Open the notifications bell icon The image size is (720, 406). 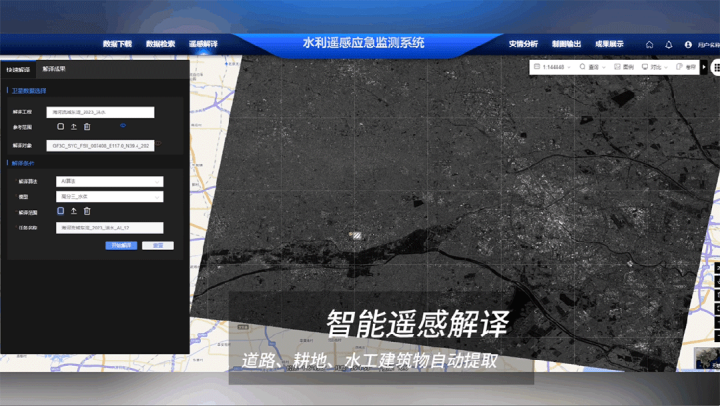tap(668, 44)
